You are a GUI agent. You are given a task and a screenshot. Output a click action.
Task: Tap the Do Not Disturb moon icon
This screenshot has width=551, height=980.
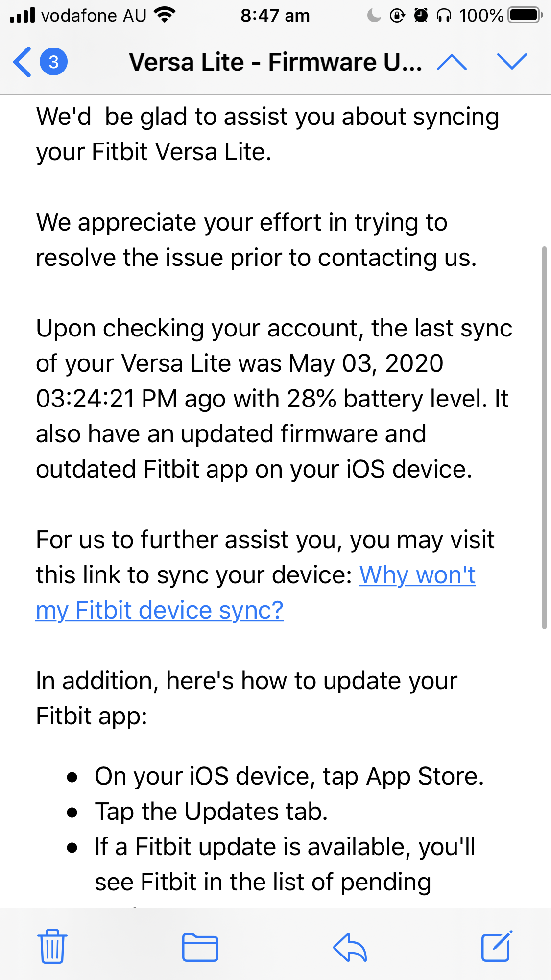pos(374,16)
